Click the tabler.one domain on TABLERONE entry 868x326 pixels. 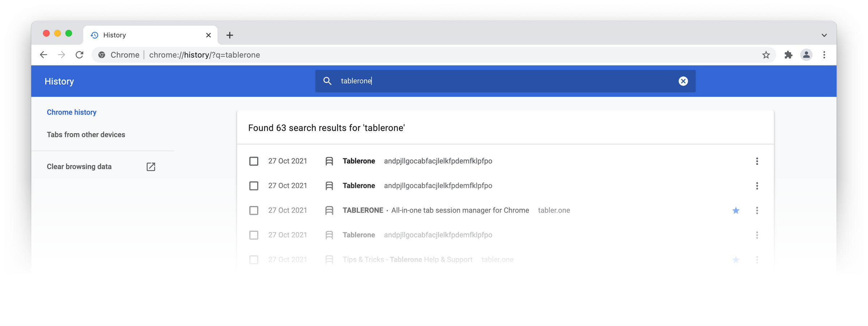[554, 210]
